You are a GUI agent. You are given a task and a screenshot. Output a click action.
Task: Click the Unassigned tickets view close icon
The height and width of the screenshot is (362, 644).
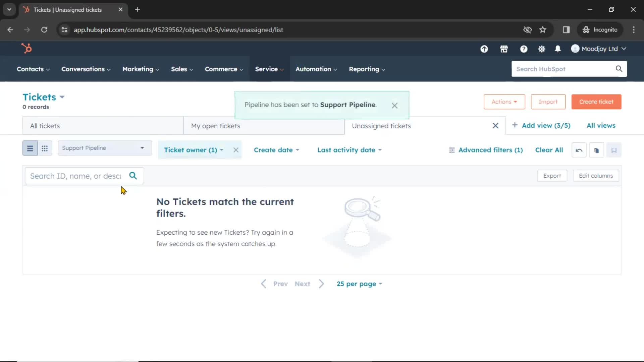[495, 126]
